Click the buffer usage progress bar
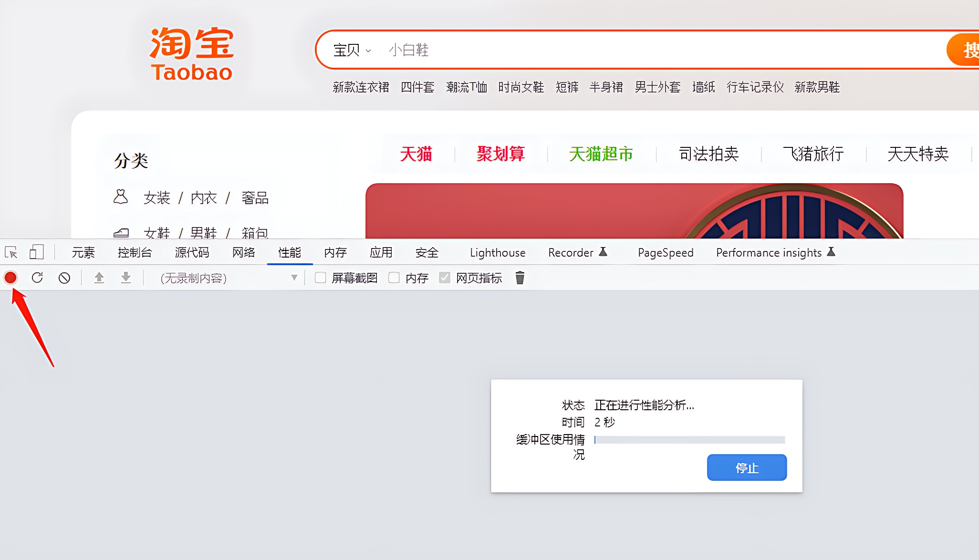This screenshot has width=979, height=560. [689, 440]
